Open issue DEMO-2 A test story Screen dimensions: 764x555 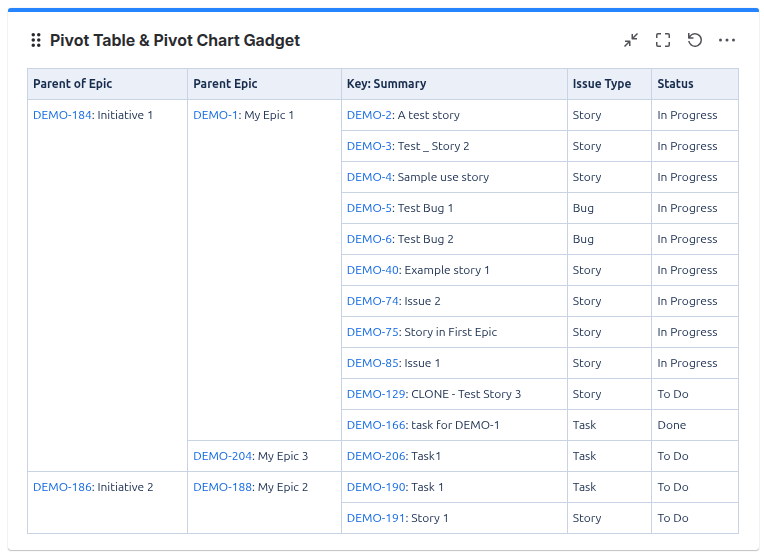369,115
